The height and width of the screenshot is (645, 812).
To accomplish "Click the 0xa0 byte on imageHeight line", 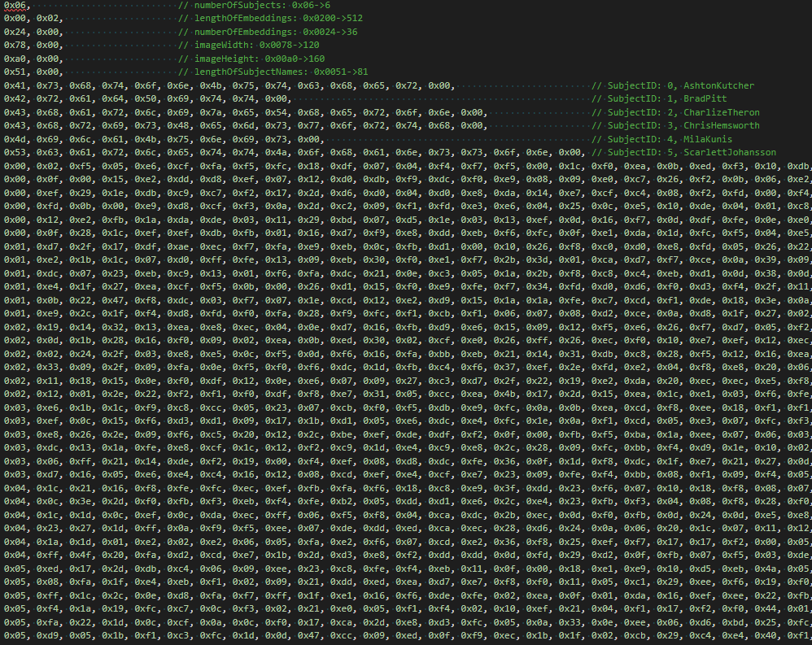I will point(14,59).
